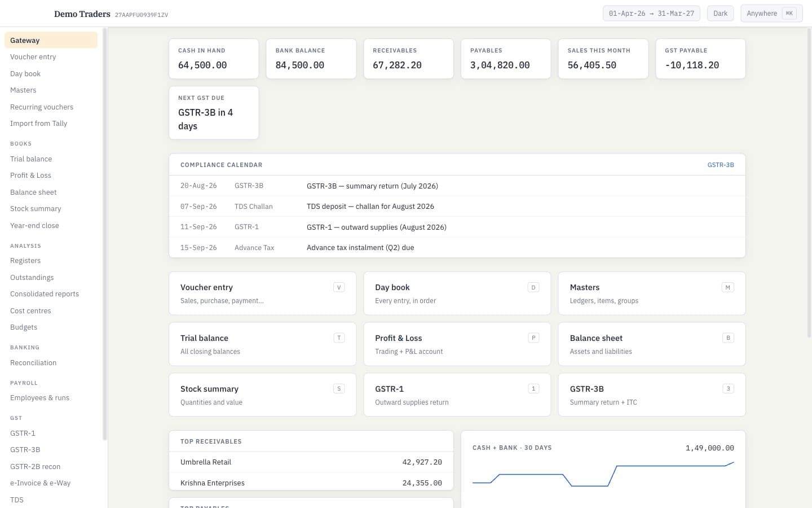This screenshot has width=812, height=508.
Task: Click Krishna Enterprises receivable row
Action: (311, 483)
